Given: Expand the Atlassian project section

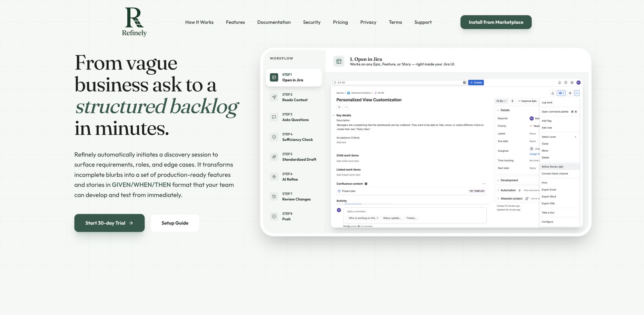Looking at the screenshot, I should (x=498, y=199).
